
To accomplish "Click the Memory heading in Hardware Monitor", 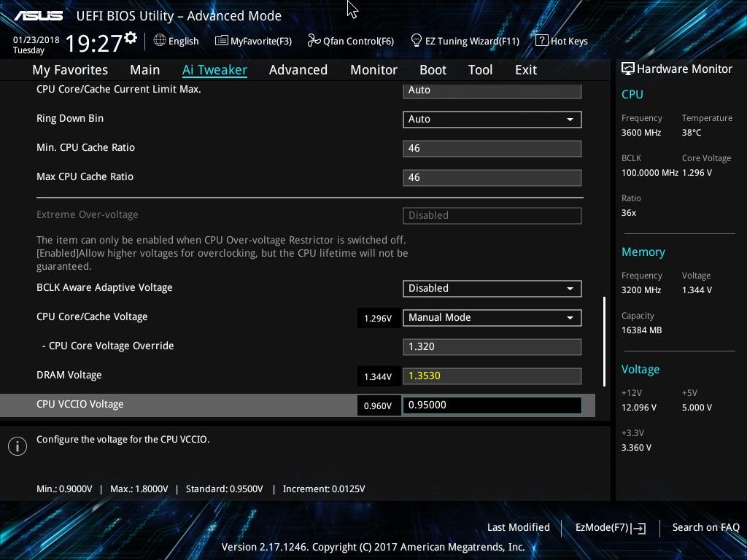I will [x=643, y=252].
